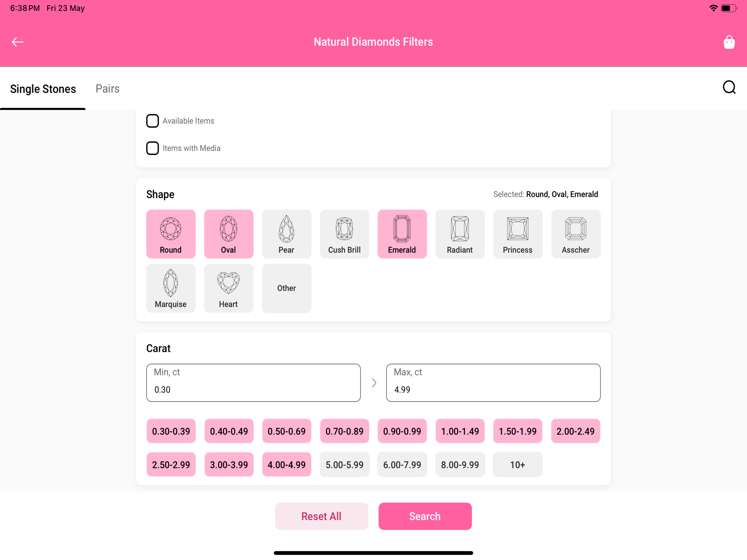The width and height of the screenshot is (747, 560).
Task: Deselect the Emerald diamond shape
Action: [402, 234]
